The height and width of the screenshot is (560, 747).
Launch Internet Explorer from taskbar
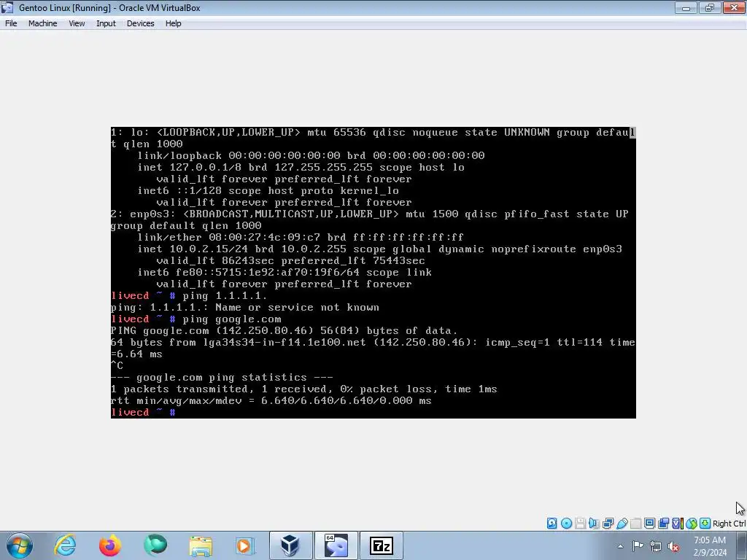click(65, 545)
